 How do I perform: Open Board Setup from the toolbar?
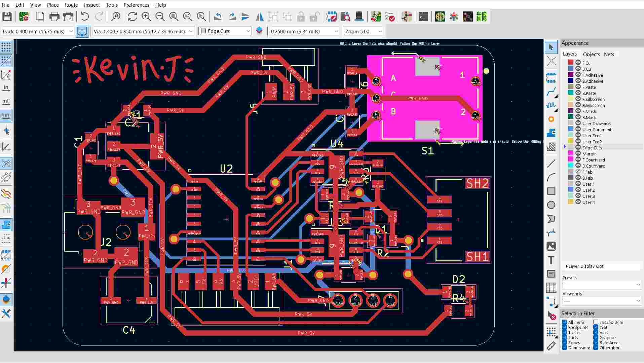(x=24, y=16)
